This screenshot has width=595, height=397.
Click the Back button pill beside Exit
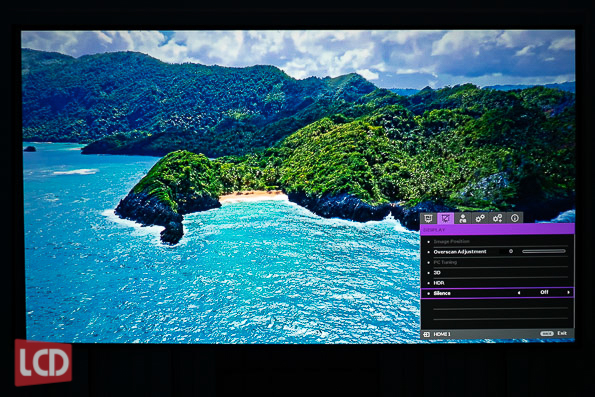[547, 334]
